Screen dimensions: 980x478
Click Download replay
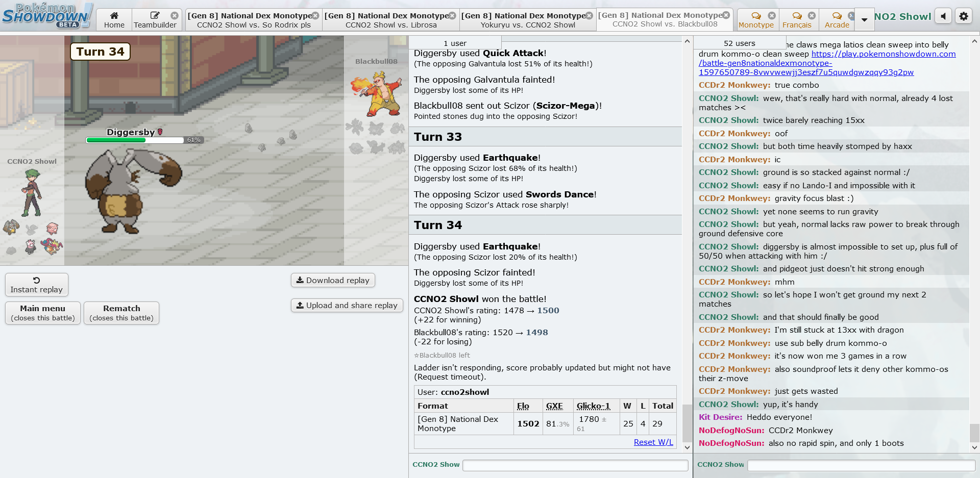coord(333,280)
